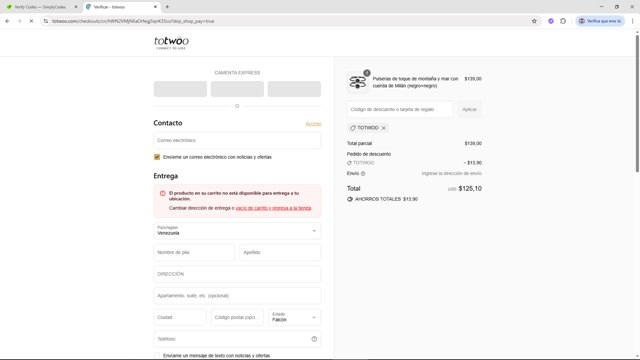Bookmark this page with the star icon
The width and height of the screenshot is (640, 360).
(534, 21)
